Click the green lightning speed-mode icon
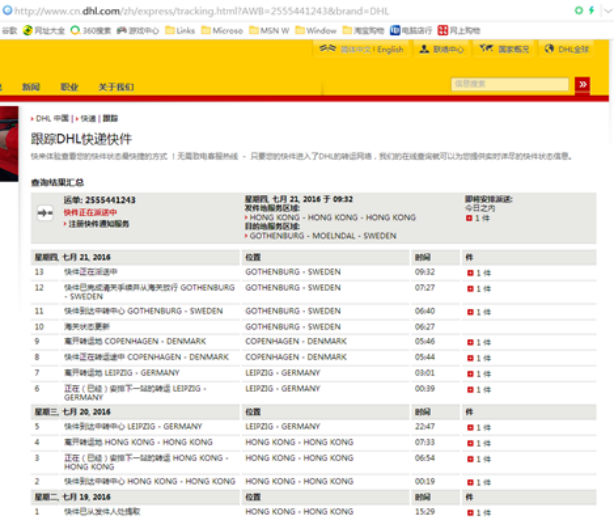The width and height of the screenshot is (615, 520). coord(591,11)
